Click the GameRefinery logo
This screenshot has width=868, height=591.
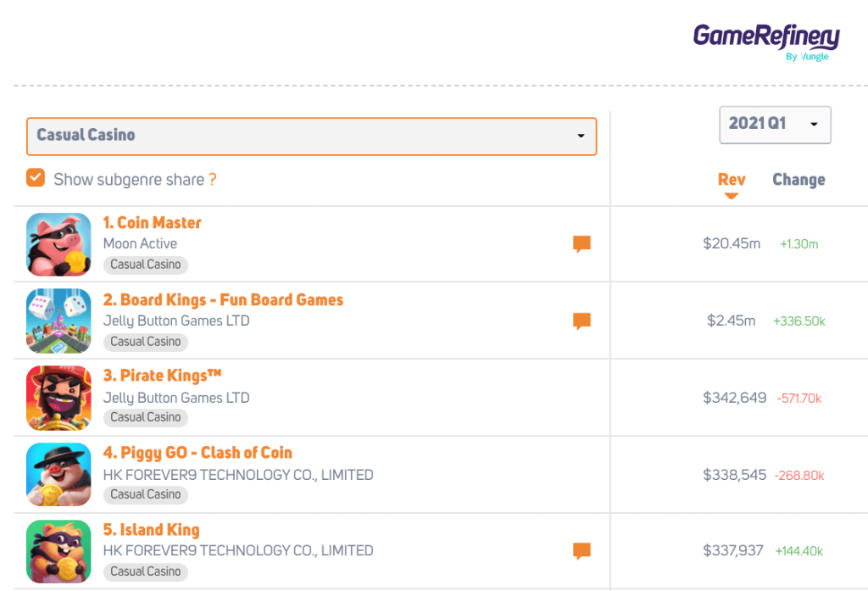(x=765, y=40)
